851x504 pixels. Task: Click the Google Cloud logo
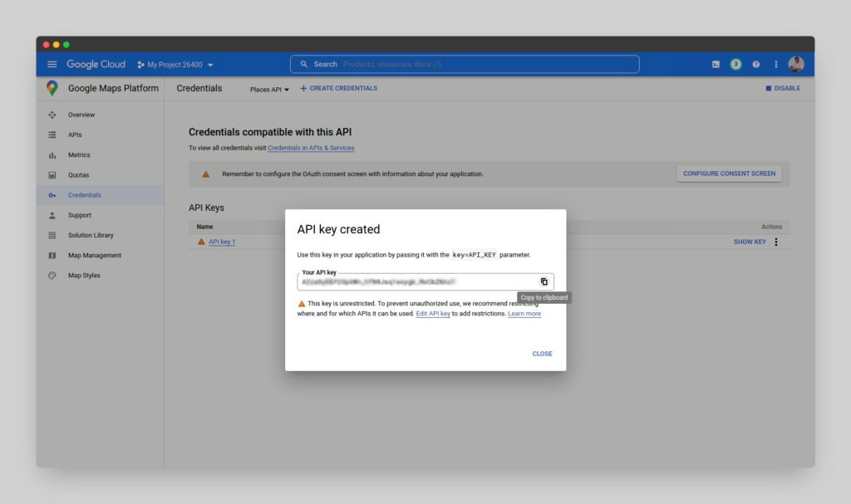[96, 64]
